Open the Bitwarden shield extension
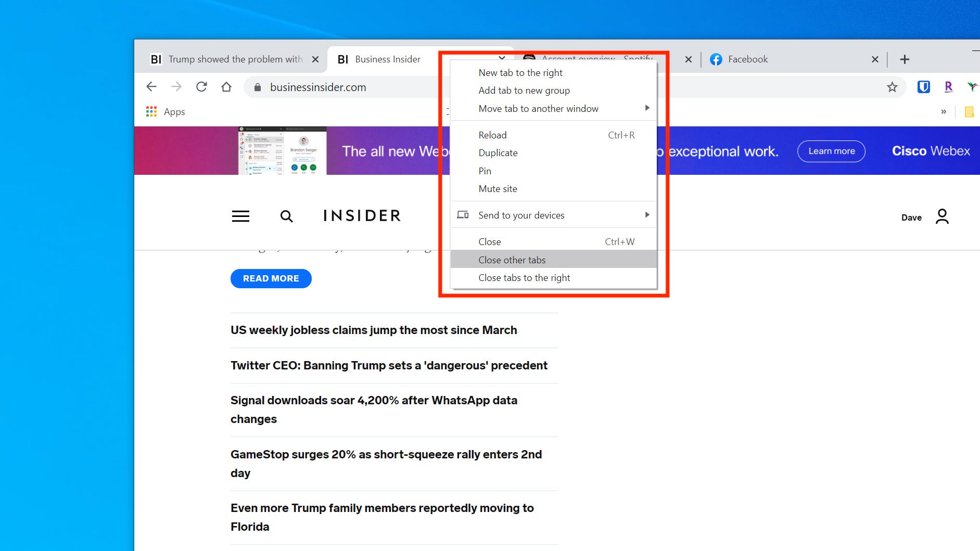Viewport: 980px width, 551px height. 924,87
